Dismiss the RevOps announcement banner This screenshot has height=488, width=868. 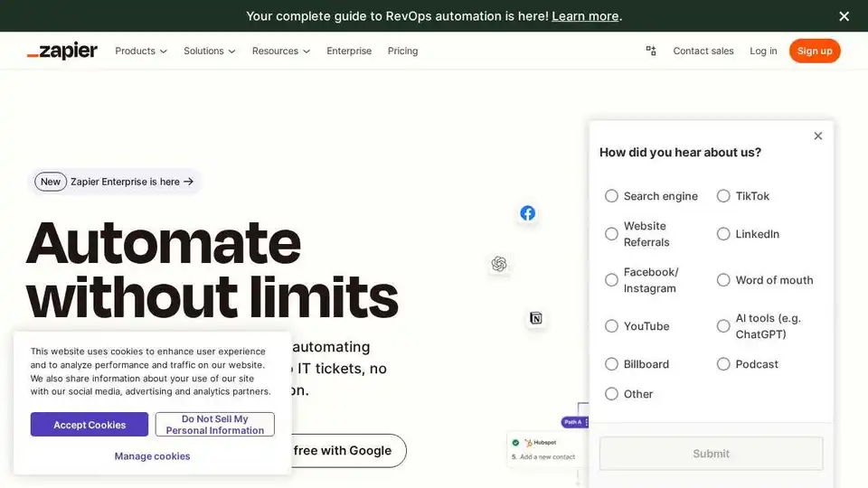(x=844, y=16)
